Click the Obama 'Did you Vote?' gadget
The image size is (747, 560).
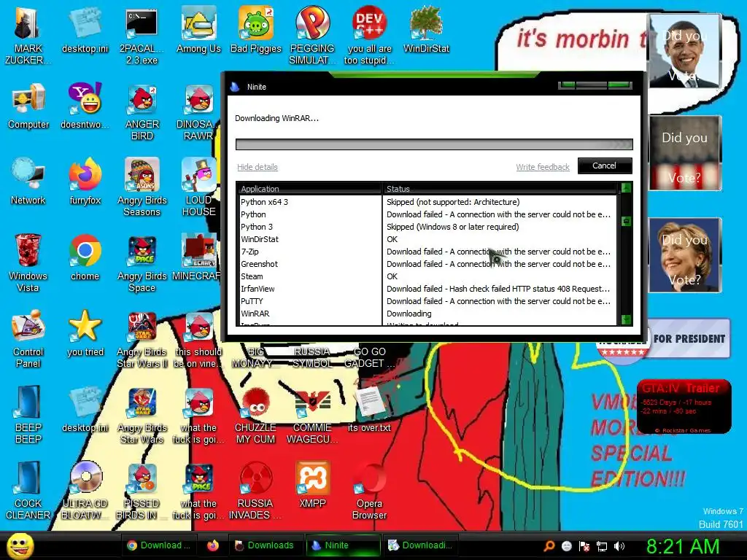pyautogui.click(x=684, y=51)
